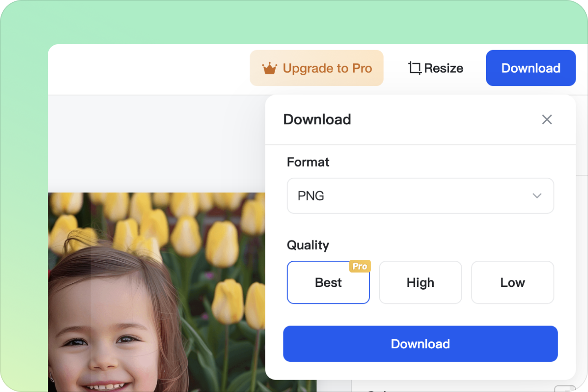Viewport: 588px width, 392px height.
Task: Click the Format label
Action: pos(308,162)
